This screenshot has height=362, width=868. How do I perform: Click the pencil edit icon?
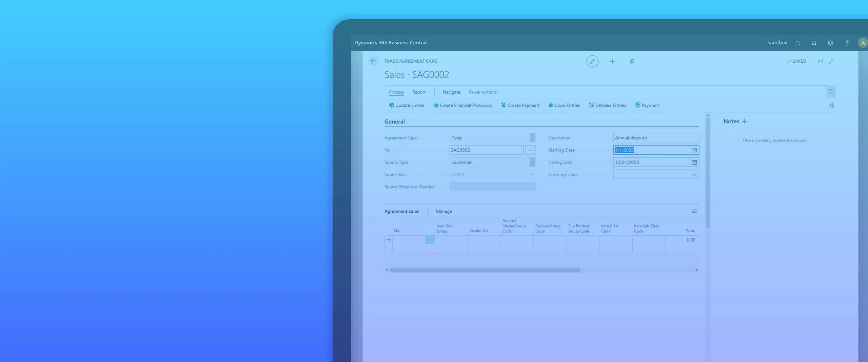point(592,61)
